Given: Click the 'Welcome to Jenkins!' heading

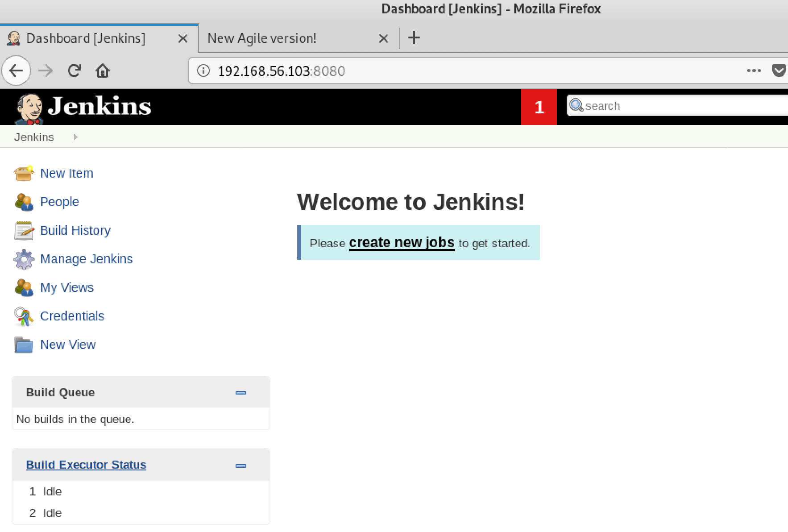Looking at the screenshot, I should coord(411,202).
